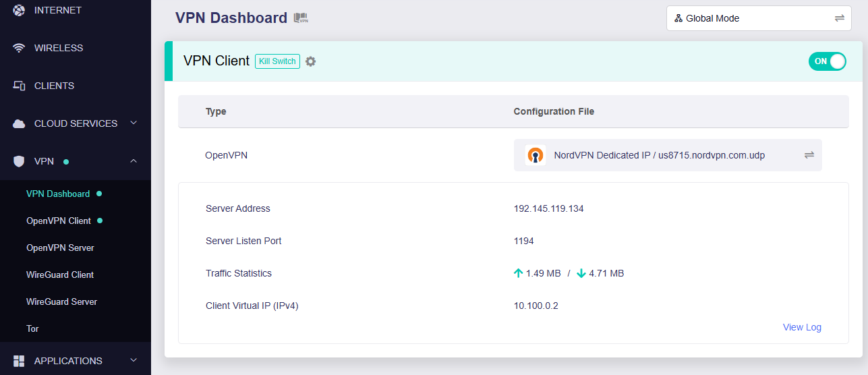
Task: Click the Cloud Services cloud icon
Action: click(19, 123)
